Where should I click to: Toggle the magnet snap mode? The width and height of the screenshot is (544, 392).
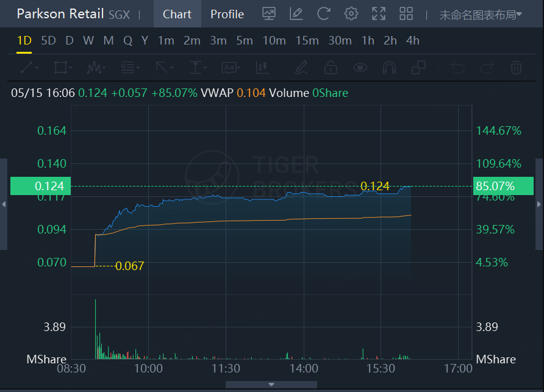(389, 68)
